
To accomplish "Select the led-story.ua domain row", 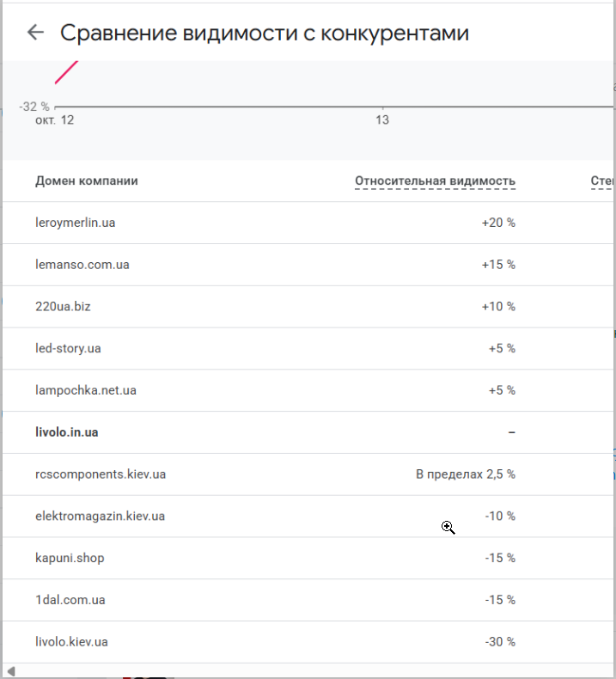I will (x=308, y=349).
